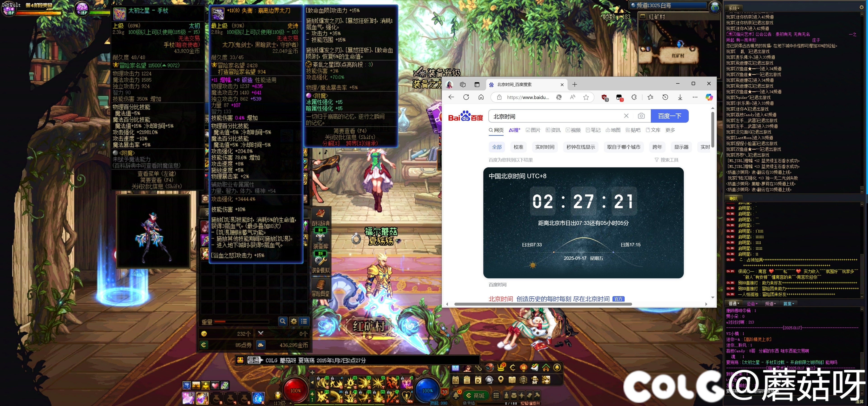This screenshot has width=868, height=406.
Task: Open a new browser tab with plus button
Action: pyautogui.click(x=575, y=85)
